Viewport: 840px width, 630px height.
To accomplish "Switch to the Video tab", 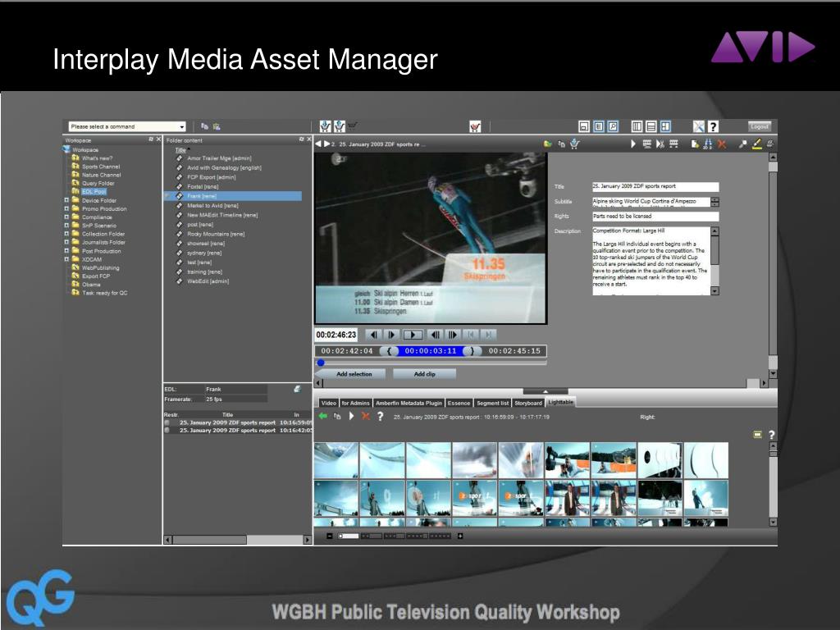I will point(329,403).
